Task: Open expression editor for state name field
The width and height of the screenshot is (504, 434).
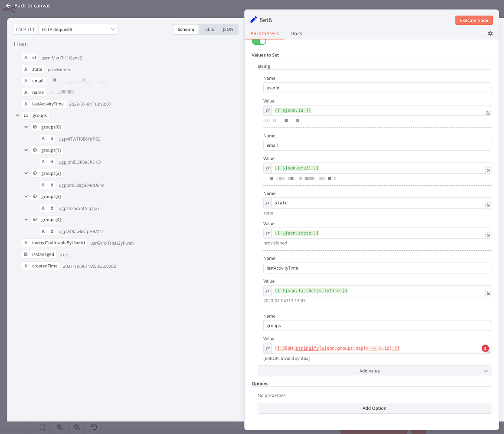Action: pos(488,205)
